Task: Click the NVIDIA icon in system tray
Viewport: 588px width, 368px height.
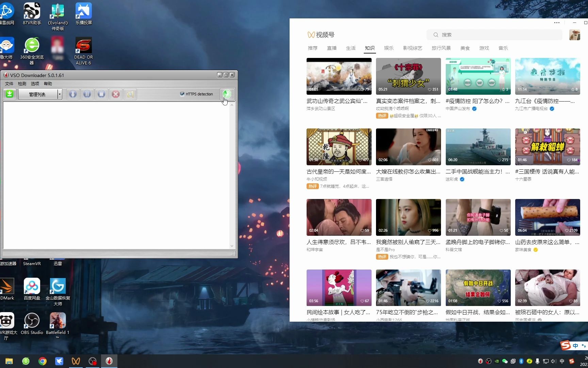Action: (x=497, y=361)
